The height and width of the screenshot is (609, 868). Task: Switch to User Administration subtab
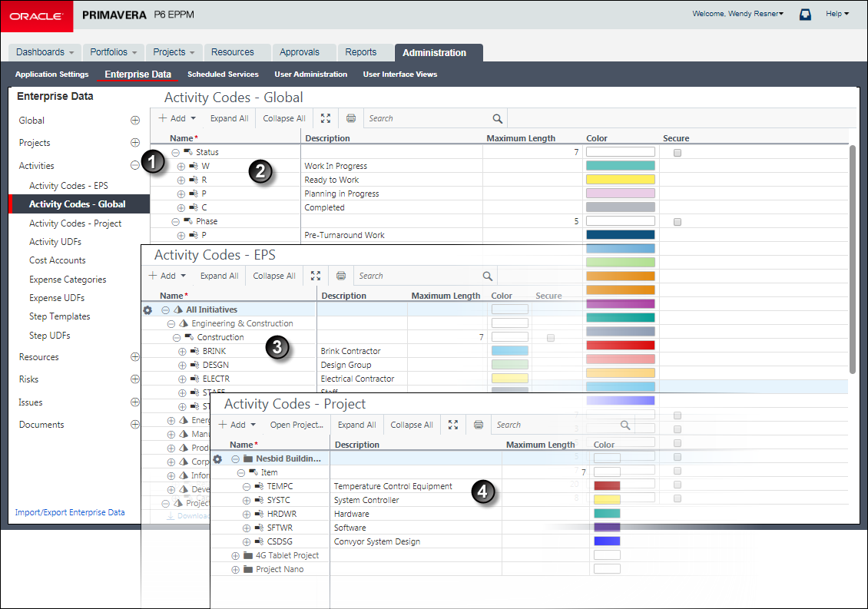pyautogui.click(x=311, y=74)
